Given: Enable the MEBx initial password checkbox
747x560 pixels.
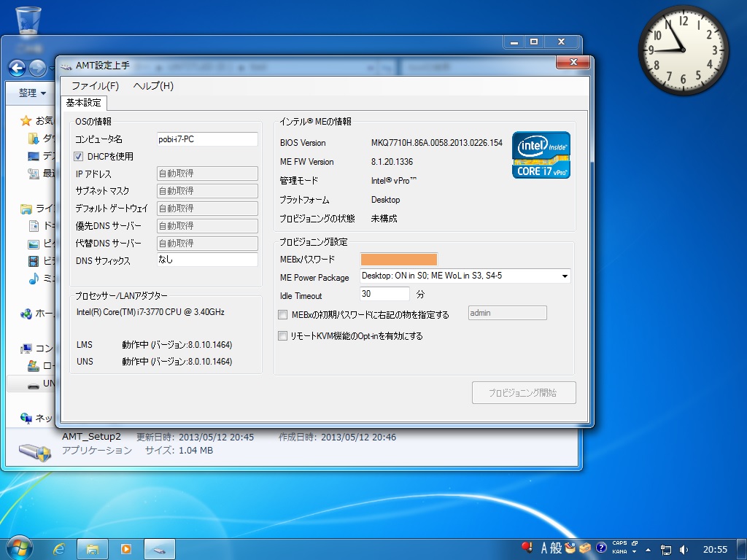Looking at the screenshot, I should (x=283, y=314).
